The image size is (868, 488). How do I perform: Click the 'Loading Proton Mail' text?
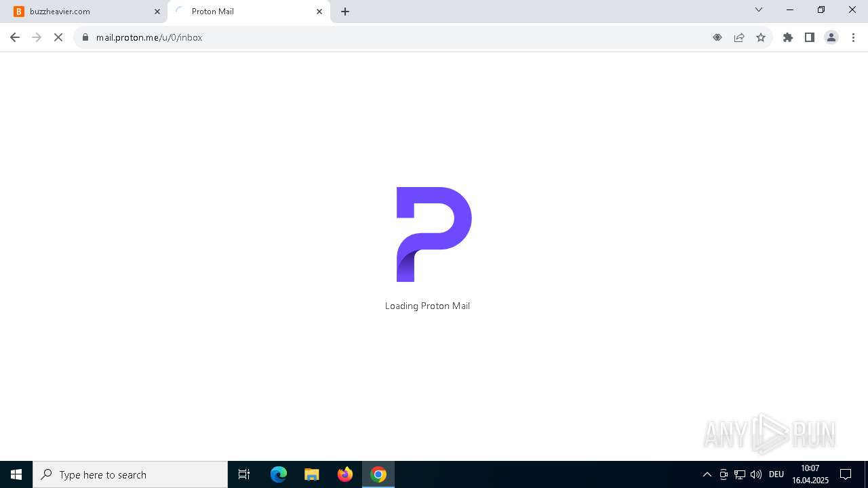427,306
